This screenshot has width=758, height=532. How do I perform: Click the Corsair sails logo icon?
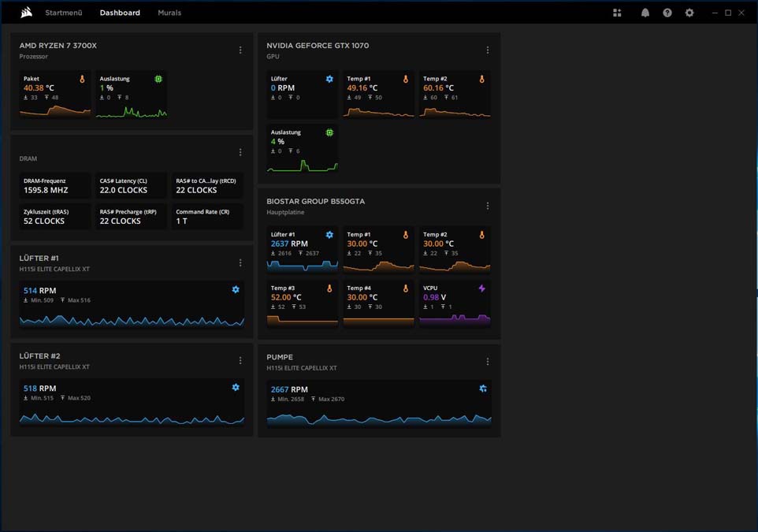27,13
